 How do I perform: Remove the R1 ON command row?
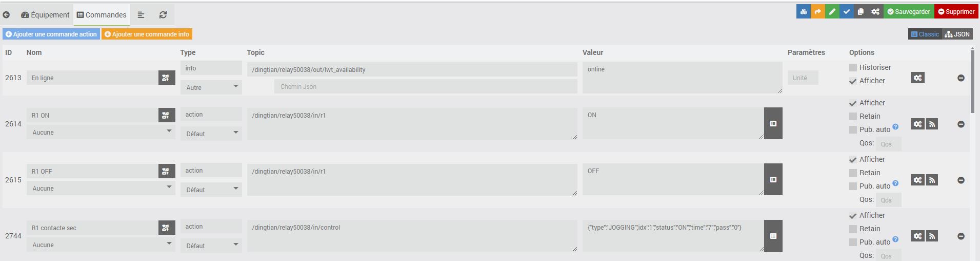pyautogui.click(x=961, y=124)
